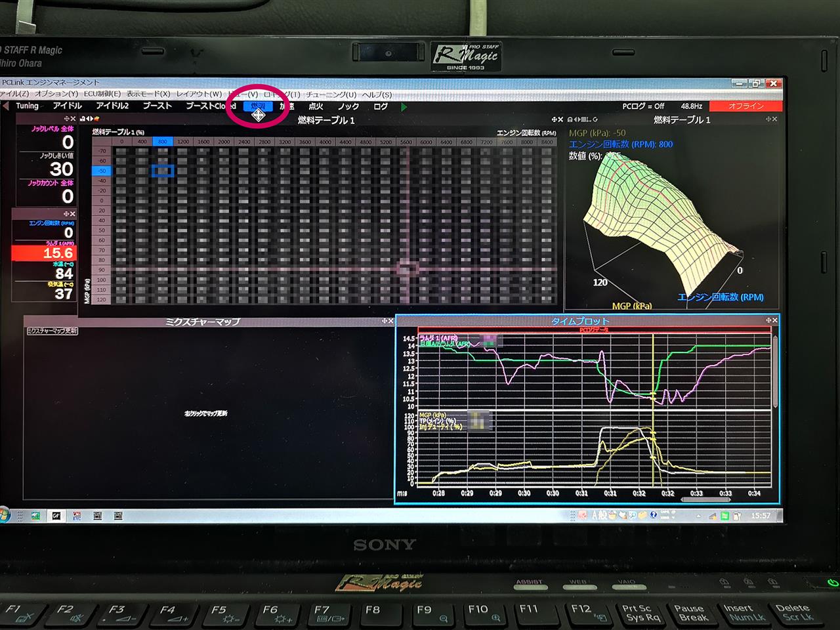The image size is (840, 630).
Task: Select the 120 kPa row header
Action: 102,299
